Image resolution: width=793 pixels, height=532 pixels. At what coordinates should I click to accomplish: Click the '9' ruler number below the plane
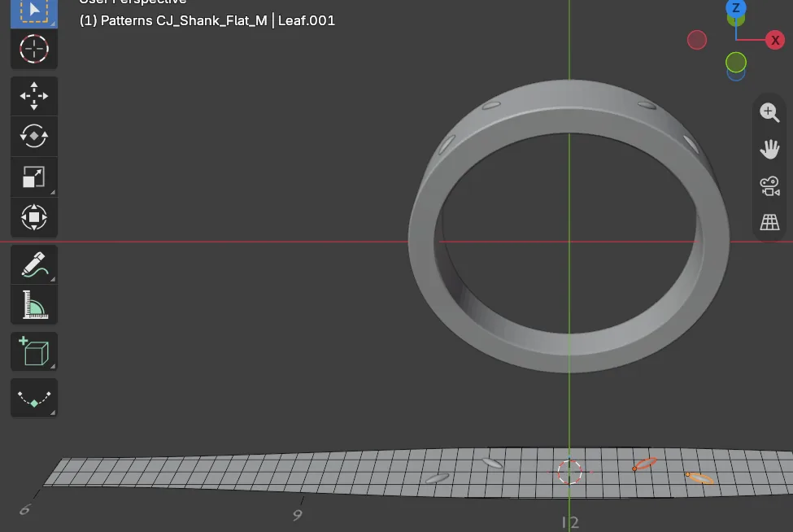(298, 515)
